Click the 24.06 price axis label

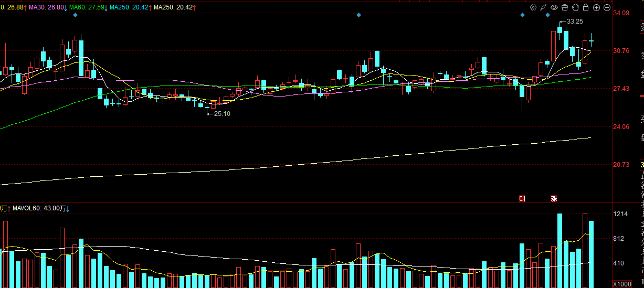[622, 127]
